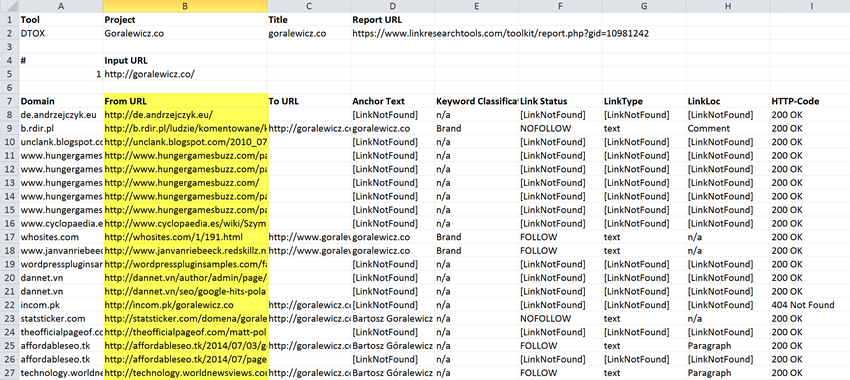Select the www.cyclopaedia.es From URL cell

click(x=185, y=223)
